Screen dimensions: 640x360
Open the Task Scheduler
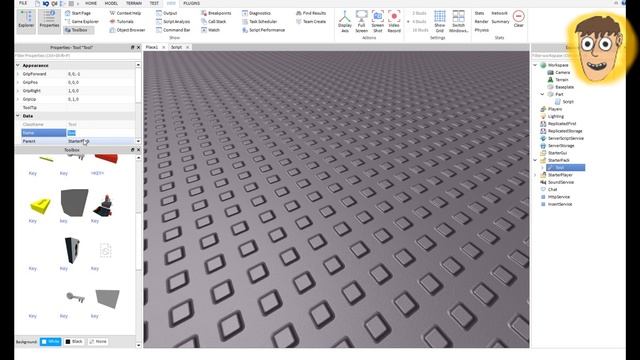[x=260, y=21]
